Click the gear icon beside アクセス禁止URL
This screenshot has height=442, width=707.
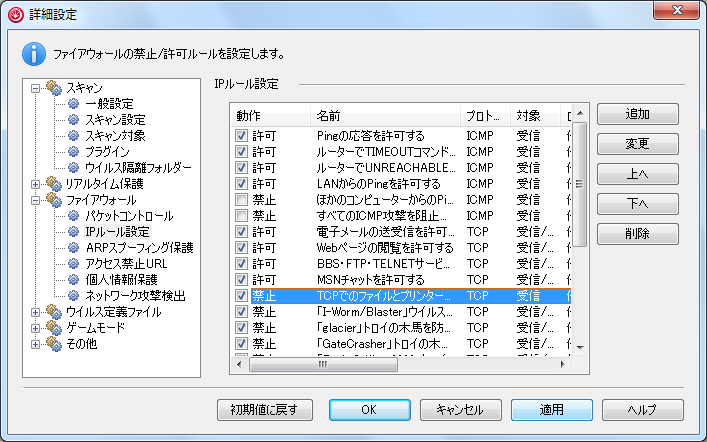tap(74, 263)
